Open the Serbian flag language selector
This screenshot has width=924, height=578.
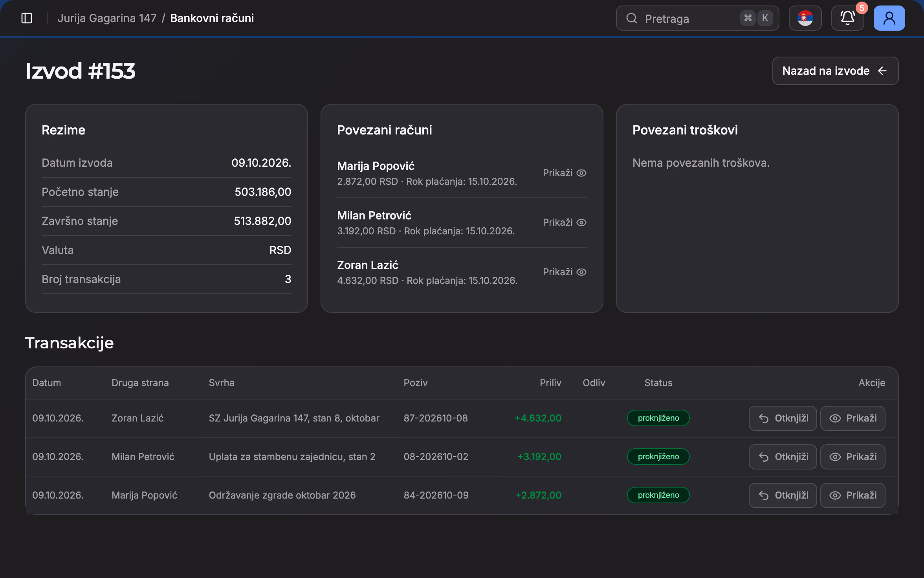(805, 18)
